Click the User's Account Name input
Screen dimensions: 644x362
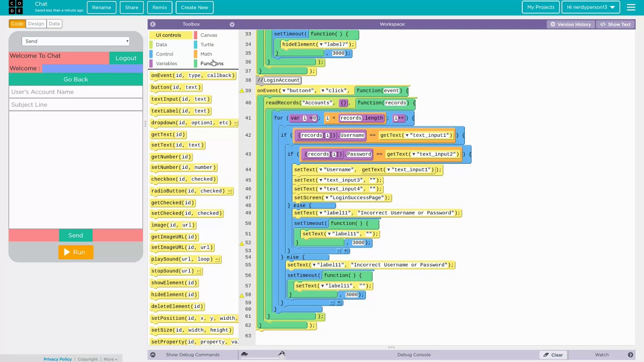coord(75,92)
